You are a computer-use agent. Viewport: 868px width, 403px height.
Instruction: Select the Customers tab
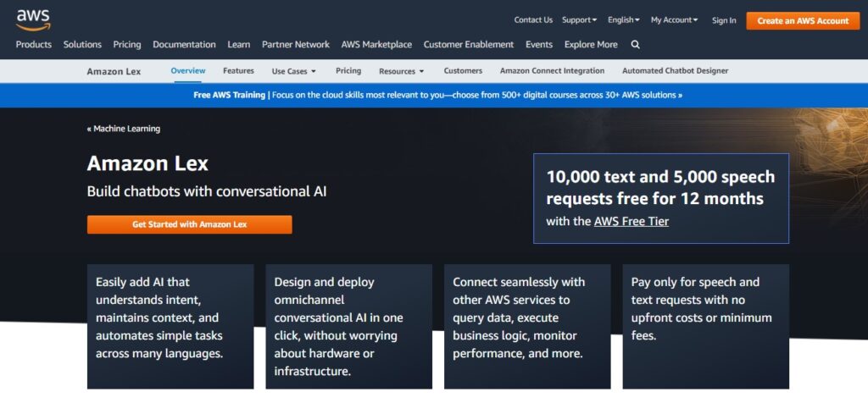463,71
